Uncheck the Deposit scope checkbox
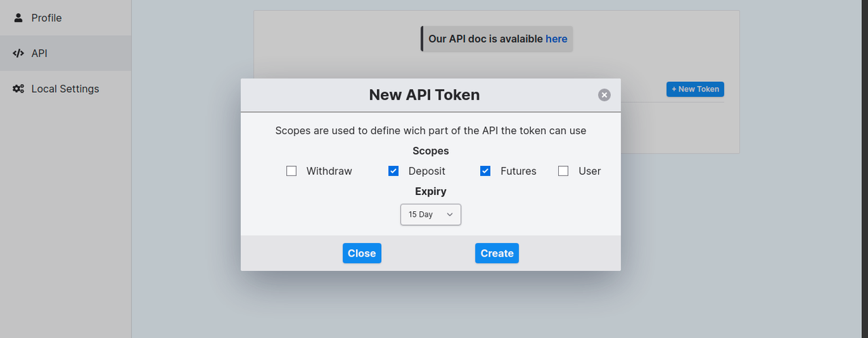The width and height of the screenshot is (868, 338). [x=393, y=171]
